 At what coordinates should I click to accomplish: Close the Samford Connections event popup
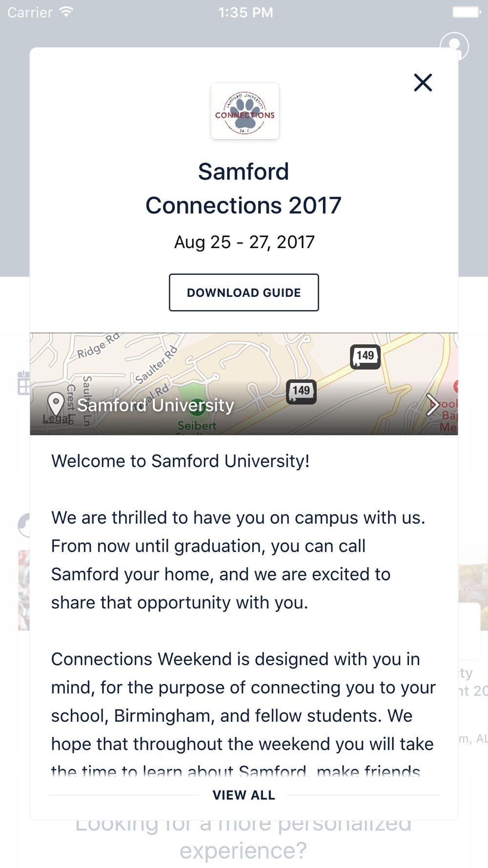click(x=423, y=83)
